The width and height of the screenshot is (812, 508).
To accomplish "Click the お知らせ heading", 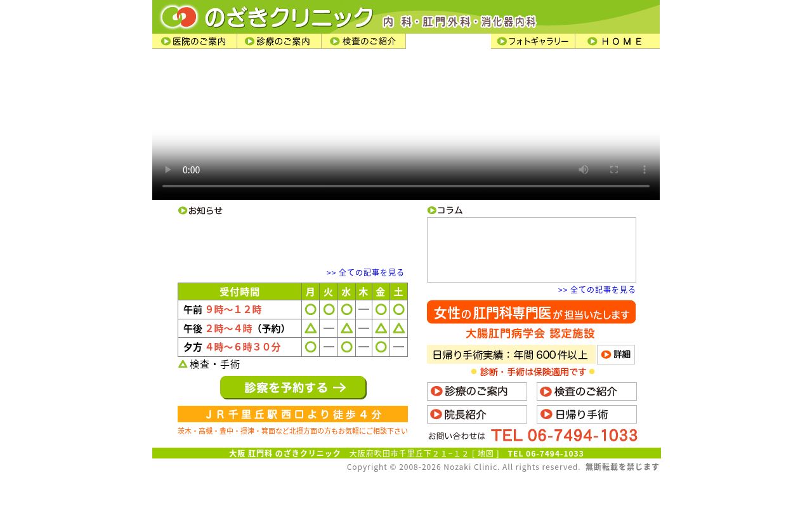I will tap(200, 210).
